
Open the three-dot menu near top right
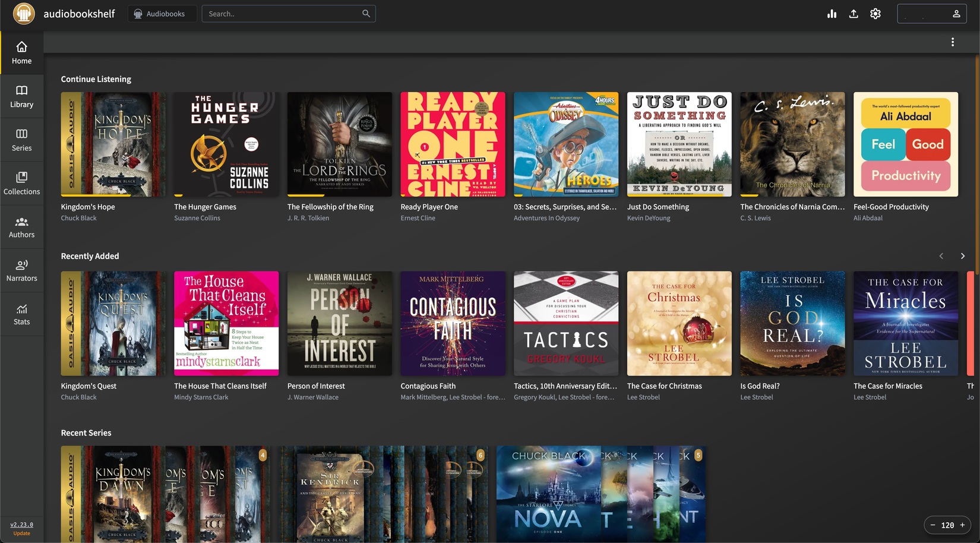pos(953,42)
